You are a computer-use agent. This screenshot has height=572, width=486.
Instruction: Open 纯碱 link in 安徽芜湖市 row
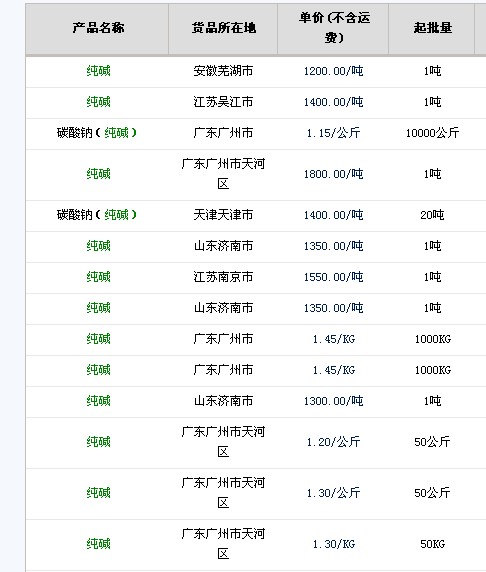[x=98, y=71]
